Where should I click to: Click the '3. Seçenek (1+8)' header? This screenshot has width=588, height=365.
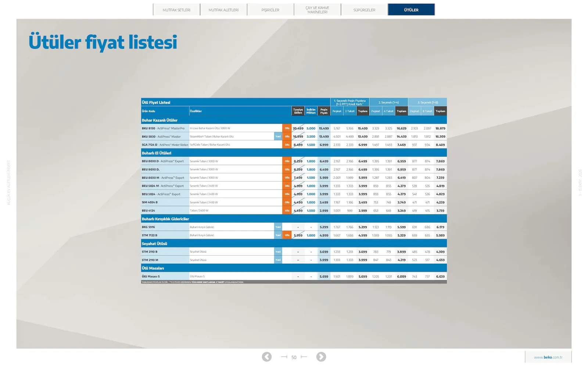(428, 102)
